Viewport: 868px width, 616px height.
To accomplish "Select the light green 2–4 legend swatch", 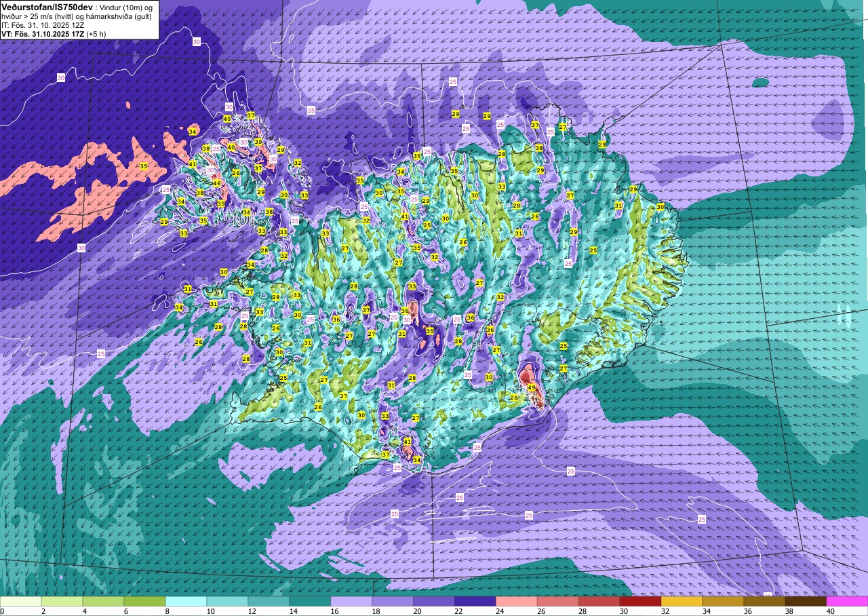I will (x=62, y=601).
